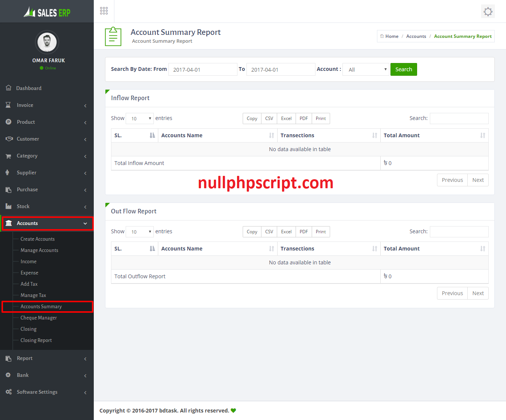Click the grid menu icon in top bar
This screenshot has height=420, width=506.
[104, 11]
